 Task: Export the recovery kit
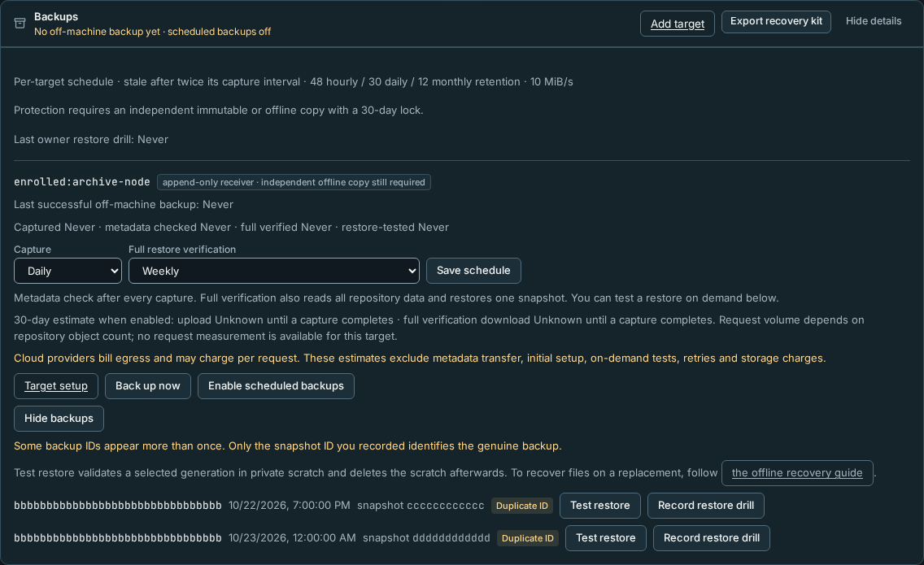pos(776,22)
